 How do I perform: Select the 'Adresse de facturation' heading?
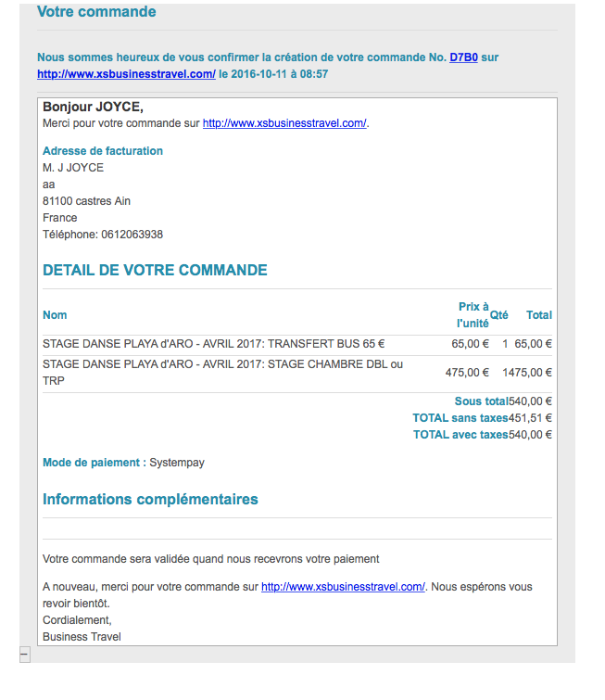pos(103,151)
